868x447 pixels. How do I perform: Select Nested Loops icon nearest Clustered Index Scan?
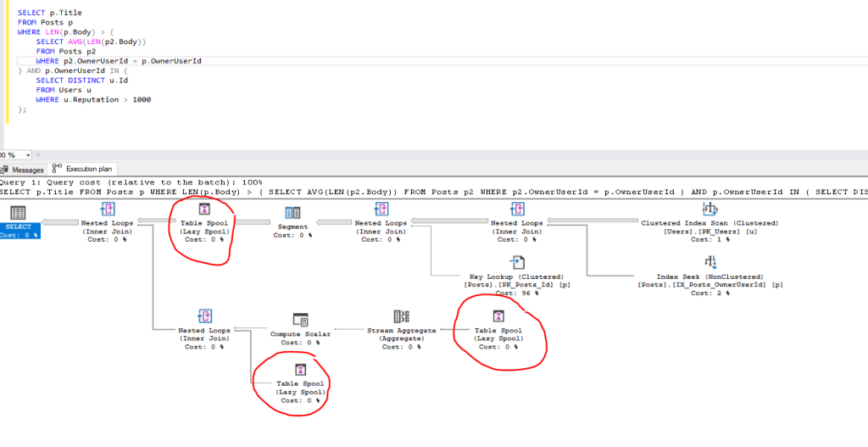tap(516, 210)
